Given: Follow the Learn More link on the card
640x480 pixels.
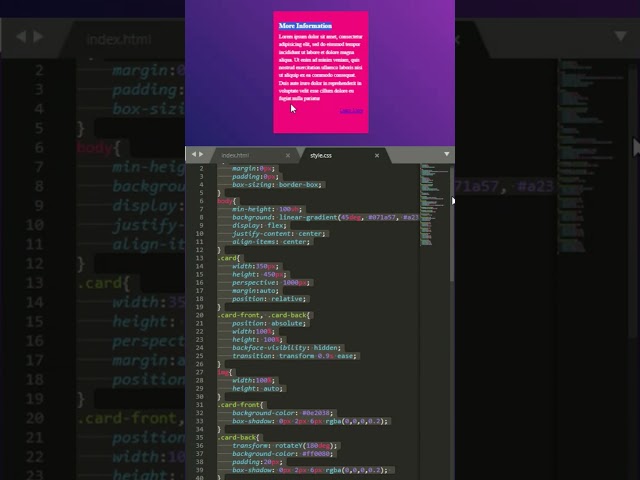Looking at the screenshot, I should coord(351,111).
